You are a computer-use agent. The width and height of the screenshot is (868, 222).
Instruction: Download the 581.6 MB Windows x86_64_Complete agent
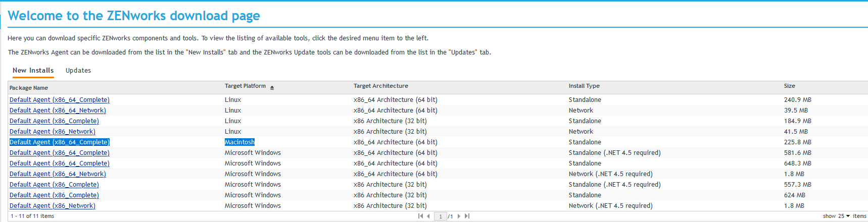[60, 153]
